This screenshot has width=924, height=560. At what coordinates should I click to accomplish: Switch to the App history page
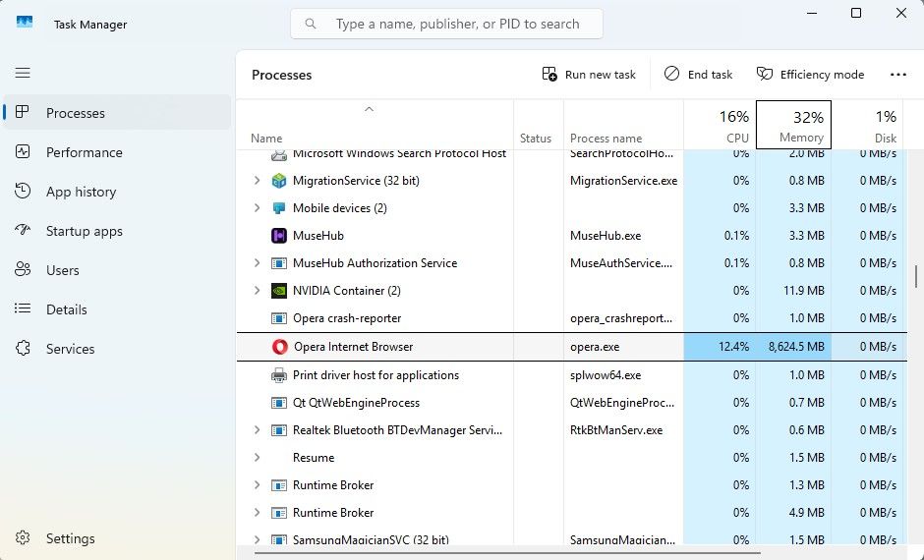tap(117, 192)
